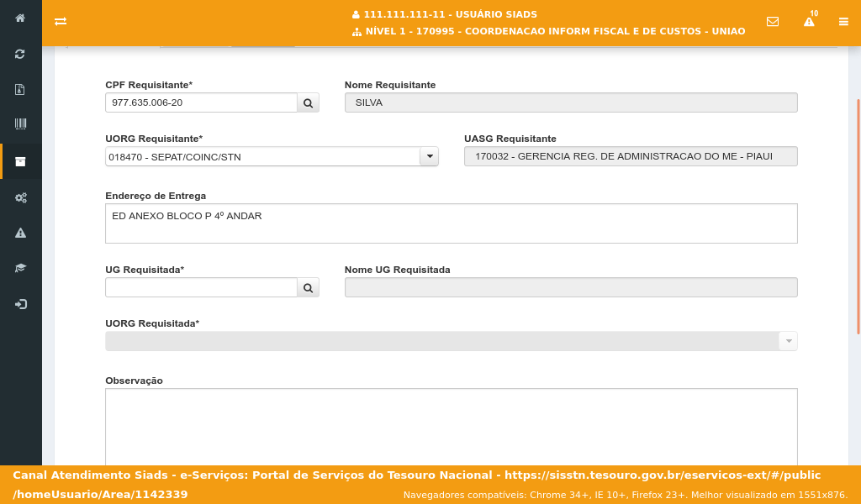Click the page vertical scrollbar
Screen dimensions: 861x504
[858, 217]
